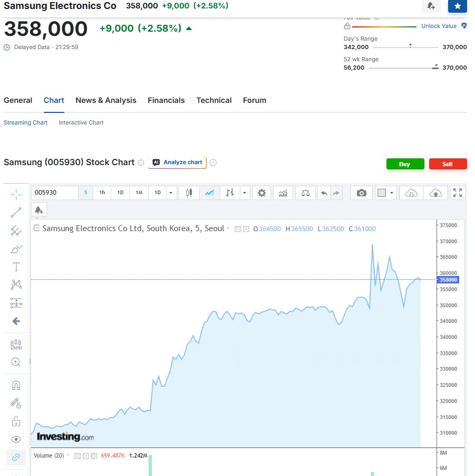Select the pitchfork drawing tool
The image size is (475, 476).
pos(16,231)
